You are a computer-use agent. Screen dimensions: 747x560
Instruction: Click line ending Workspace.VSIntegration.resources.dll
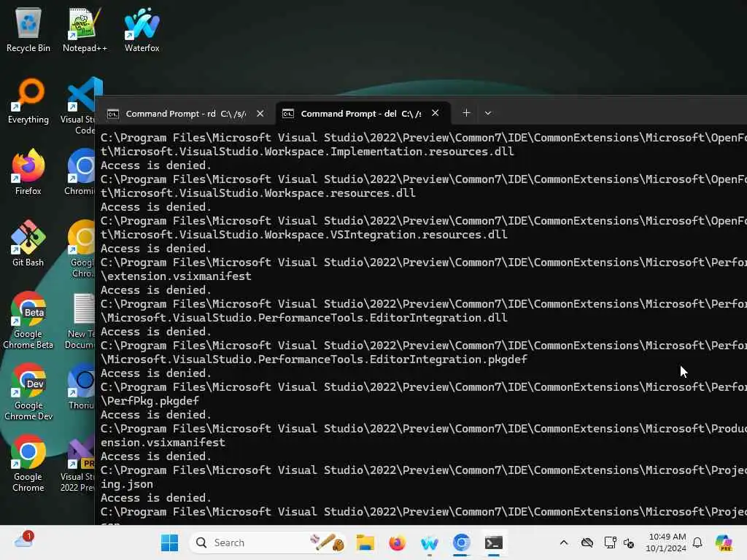tap(304, 235)
